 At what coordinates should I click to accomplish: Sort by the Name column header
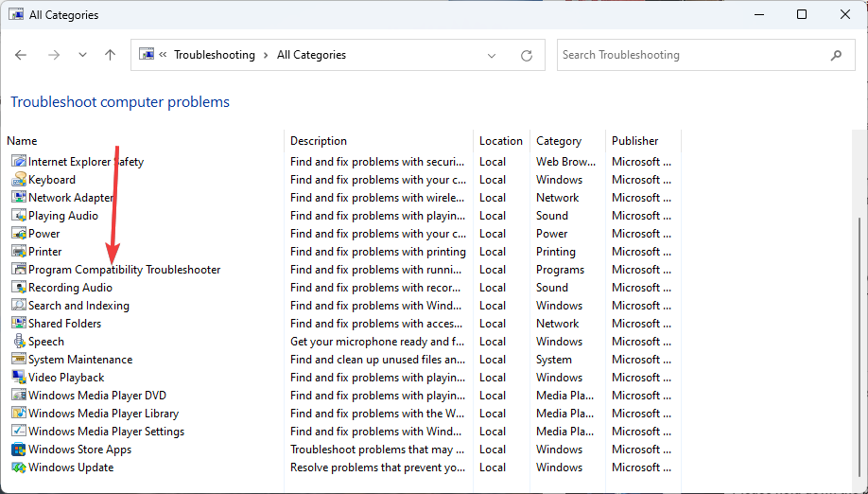point(22,141)
